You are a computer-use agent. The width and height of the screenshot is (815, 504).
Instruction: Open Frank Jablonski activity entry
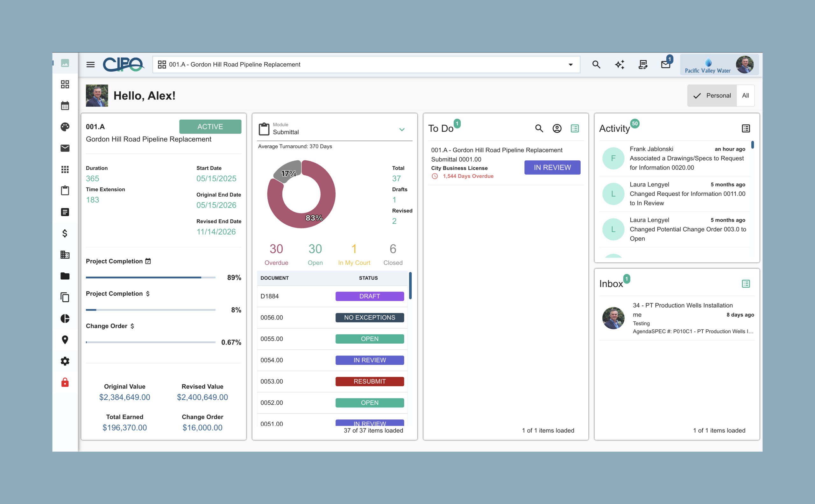click(674, 158)
